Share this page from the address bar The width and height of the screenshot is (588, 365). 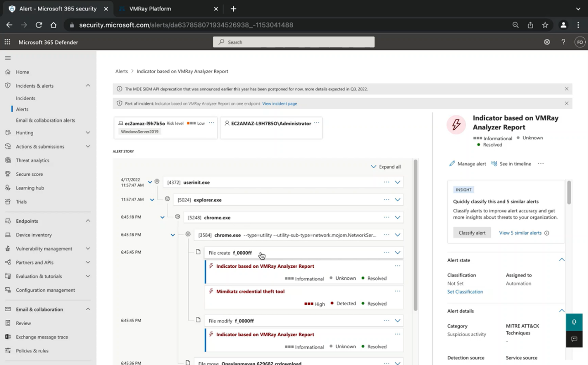click(x=530, y=25)
